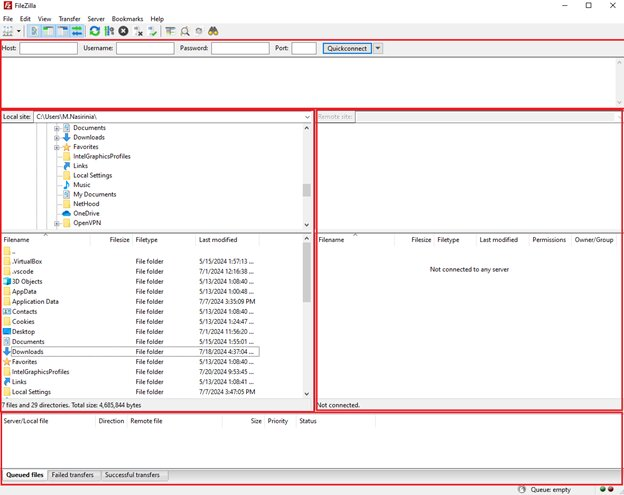Sort local files by Filetype column

(x=164, y=240)
